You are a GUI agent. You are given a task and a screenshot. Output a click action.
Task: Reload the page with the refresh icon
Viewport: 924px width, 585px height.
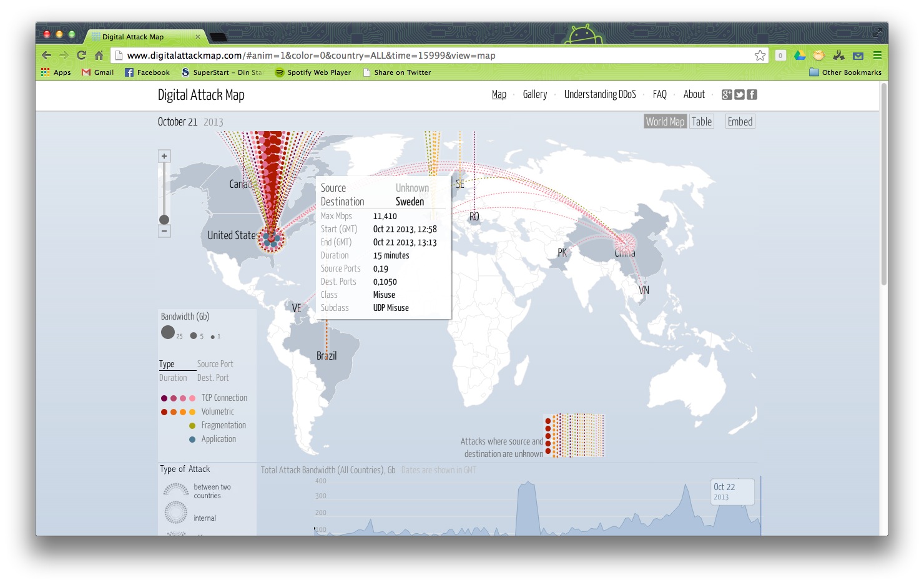pyautogui.click(x=81, y=55)
